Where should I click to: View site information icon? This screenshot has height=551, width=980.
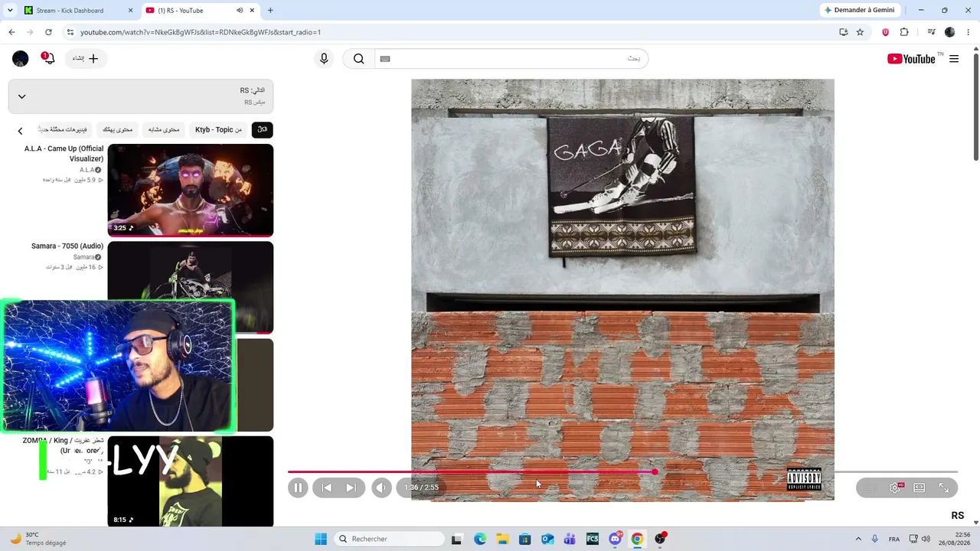[x=70, y=32]
